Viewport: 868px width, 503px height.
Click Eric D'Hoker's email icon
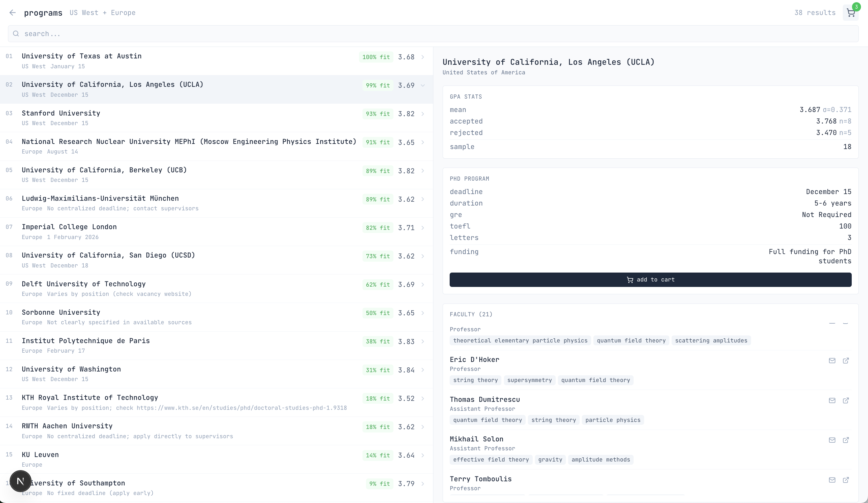[832, 360]
